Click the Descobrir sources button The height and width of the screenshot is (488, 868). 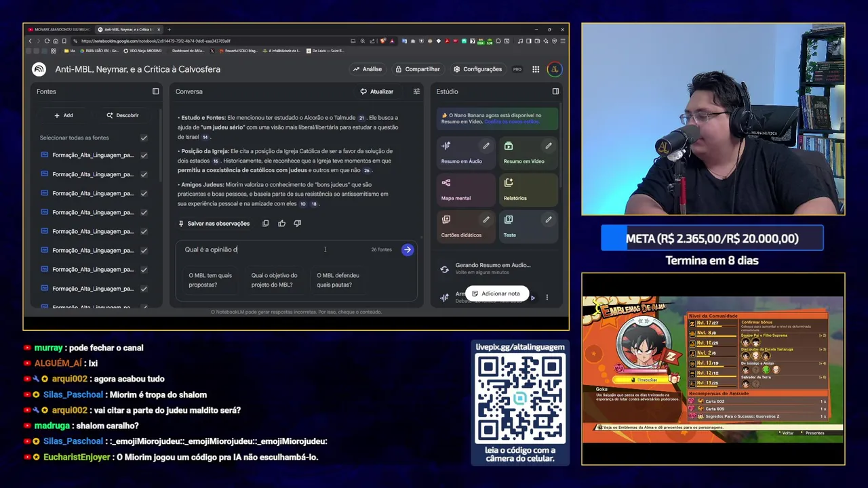pos(123,115)
